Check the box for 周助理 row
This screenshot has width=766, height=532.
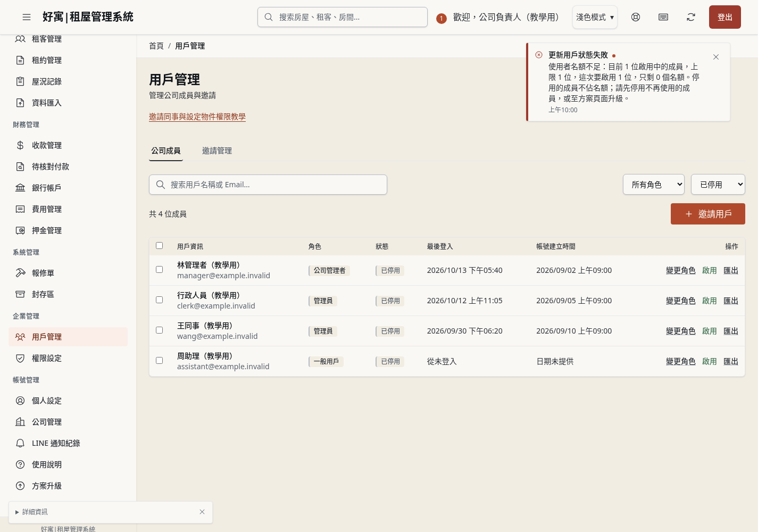pos(159,360)
